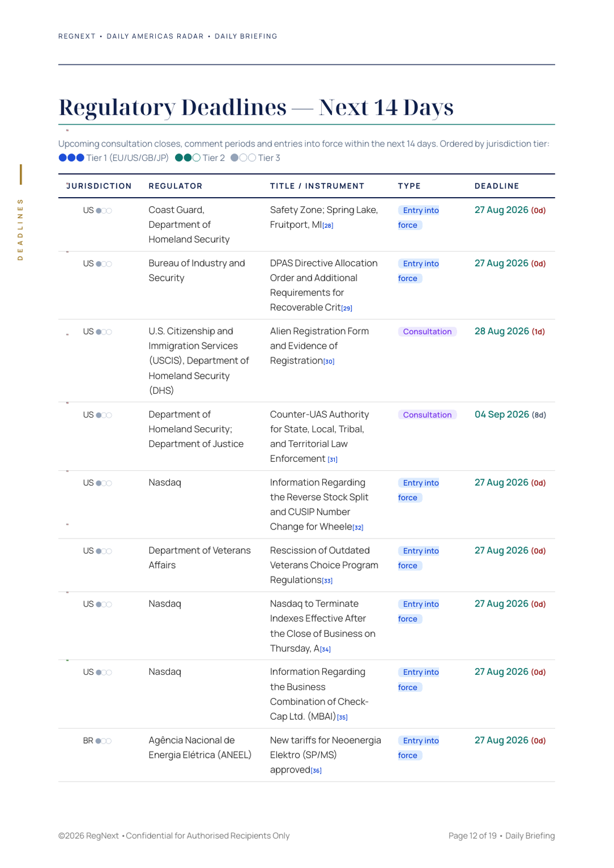
Task: Select the REGULATOR column header
Action: [176, 186]
